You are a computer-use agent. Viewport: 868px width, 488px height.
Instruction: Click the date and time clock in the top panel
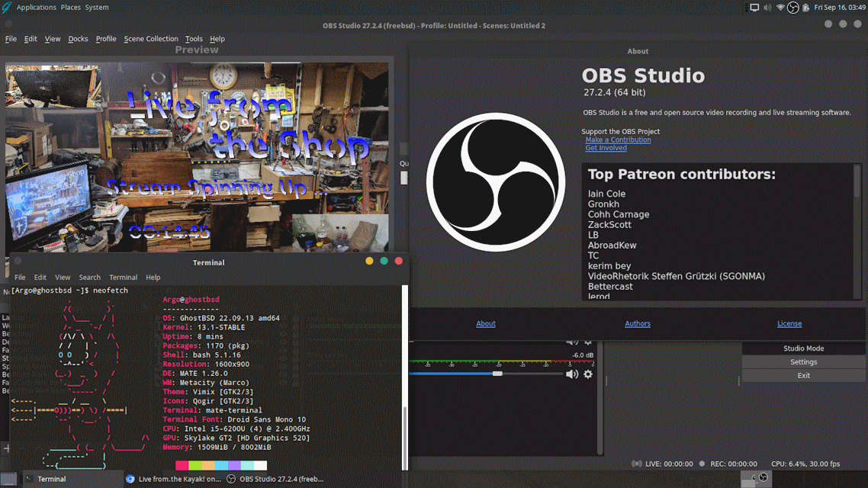pyautogui.click(x=839, y=7)
